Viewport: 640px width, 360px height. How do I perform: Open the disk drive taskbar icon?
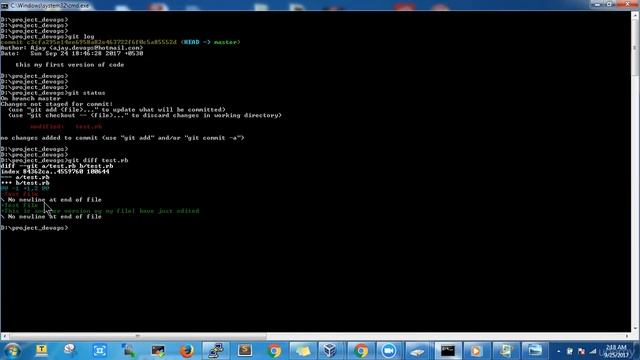418,351
